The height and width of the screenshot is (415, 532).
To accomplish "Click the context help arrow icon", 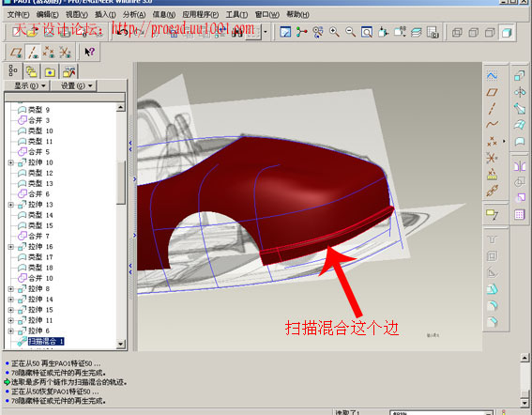I will point(89,52).
